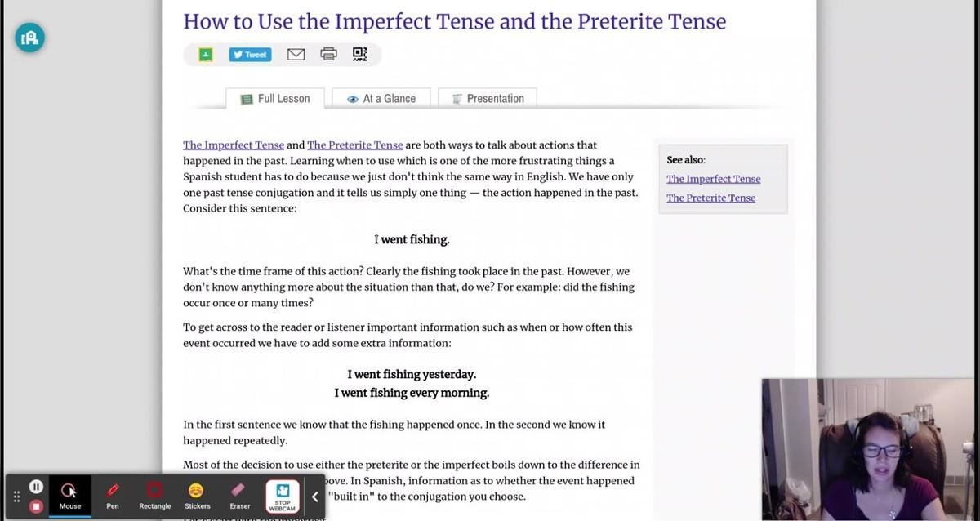Click the sentence 'I went fishing.'

[x=412, y=239]
